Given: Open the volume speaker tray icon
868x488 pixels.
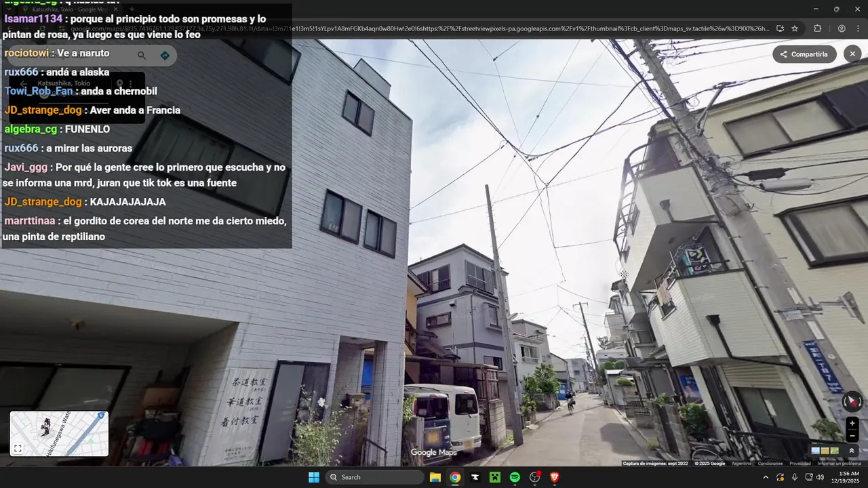Looking at the screenshot, I should coord(820,477).
